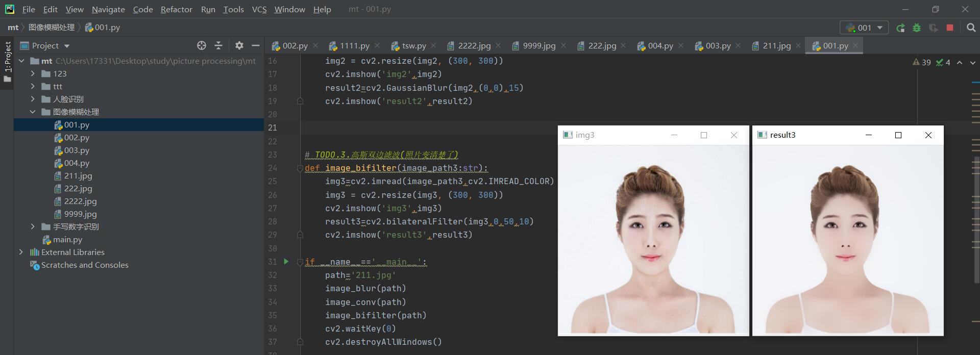The image size is (980, 355).
Task: Open the Edit menu
Action: [x=50, y=9]
